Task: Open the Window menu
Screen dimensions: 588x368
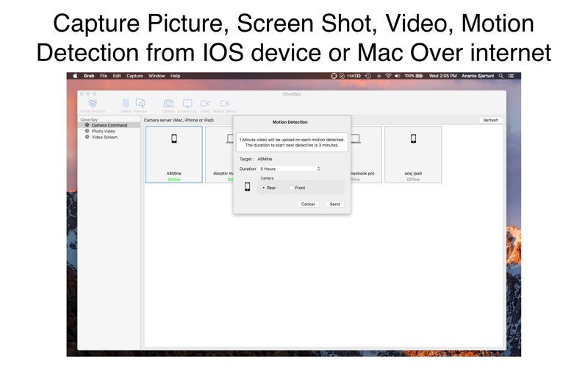Action: [x=157, y=76]
